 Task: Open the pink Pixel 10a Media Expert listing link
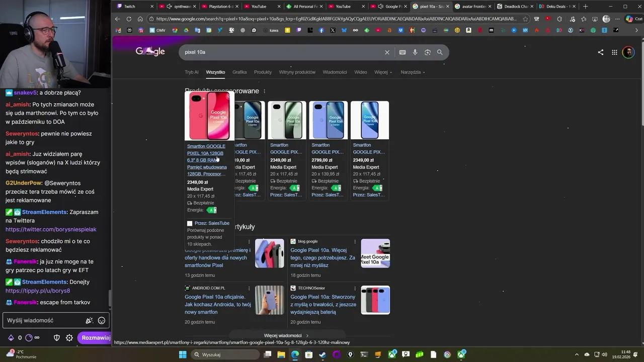click(x=207, y=160)
